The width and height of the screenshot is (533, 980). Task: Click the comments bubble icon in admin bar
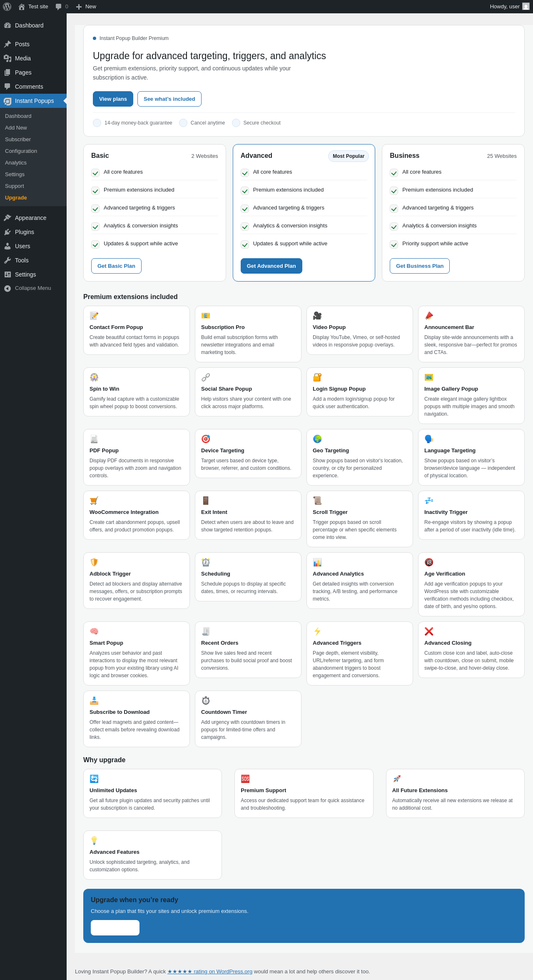pyautogui.click(x=59, y=7)
